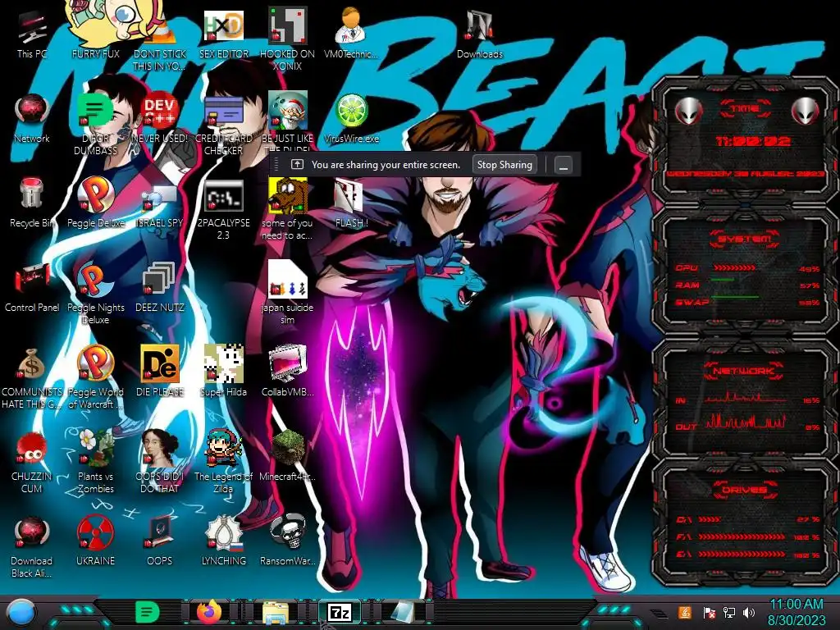Click the Stop Sharing button
This screenshot has width=840, height=630.
point(504,164)
